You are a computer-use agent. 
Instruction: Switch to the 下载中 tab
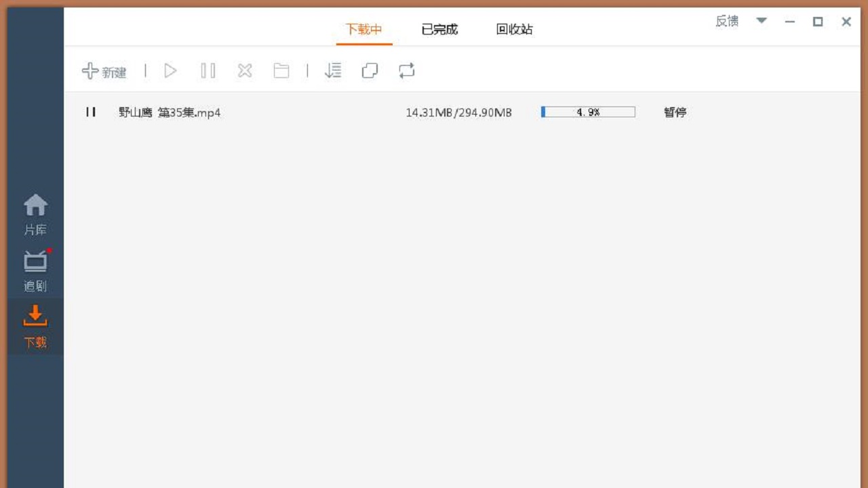pyautogui.click(x=364, y=30)
